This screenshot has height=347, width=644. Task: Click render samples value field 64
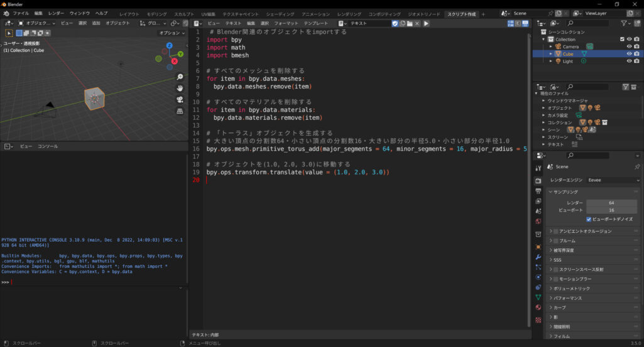click(611, 203)
